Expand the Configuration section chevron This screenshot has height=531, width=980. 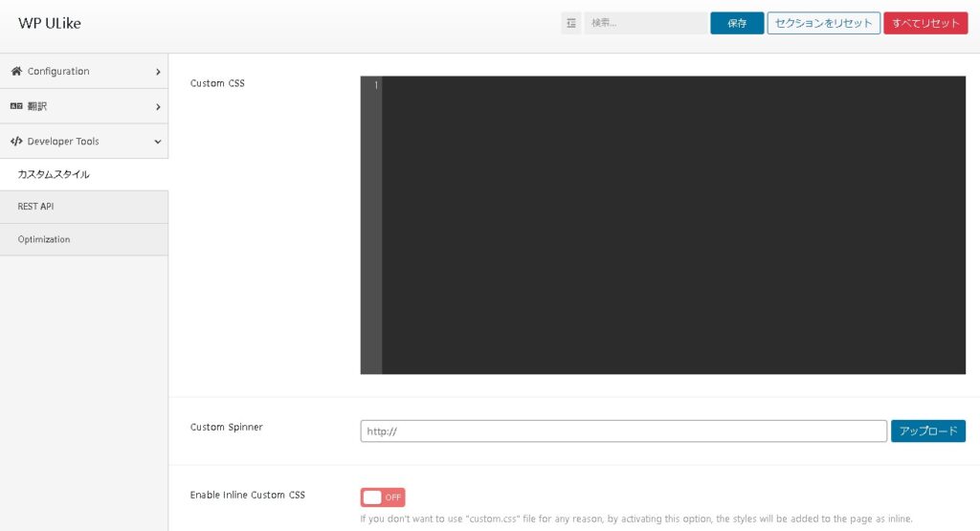click(x=158, y=72)
